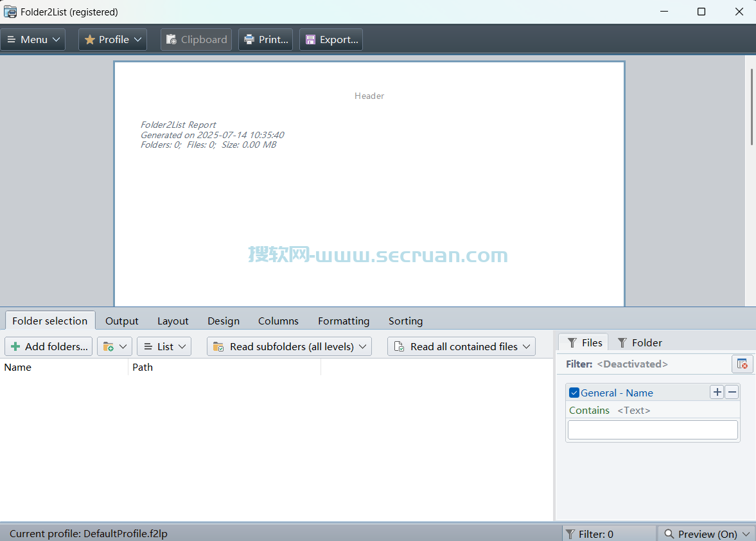756x541 pixels.
Task: Remove filter condition with minus icon
Action: [x=732, y=392]
